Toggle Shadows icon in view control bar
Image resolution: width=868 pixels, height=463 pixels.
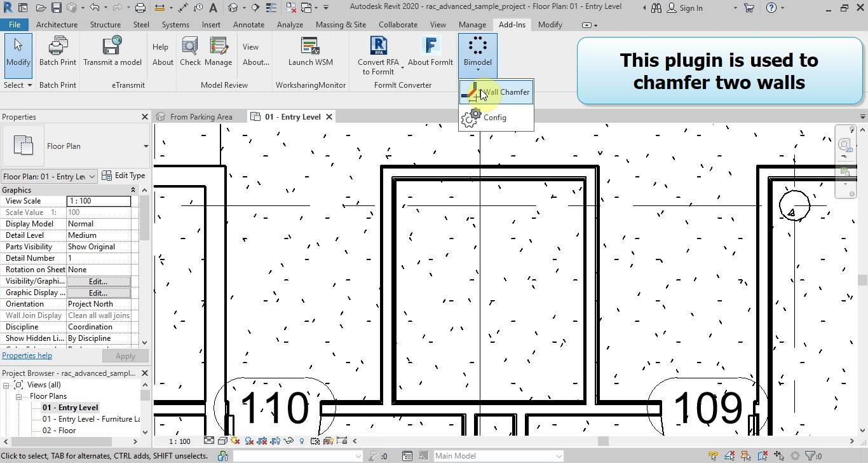pos(248,441)
